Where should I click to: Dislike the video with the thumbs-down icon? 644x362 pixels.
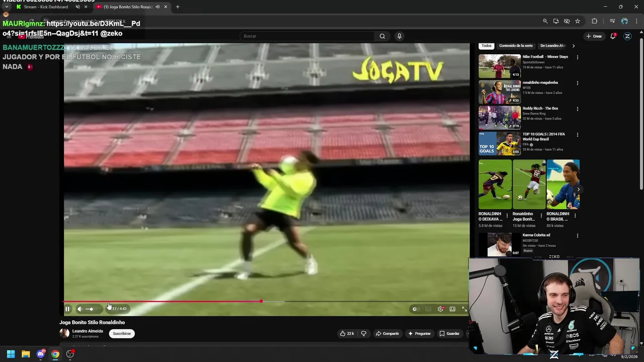pyautogui.click(x=363, y=333)
